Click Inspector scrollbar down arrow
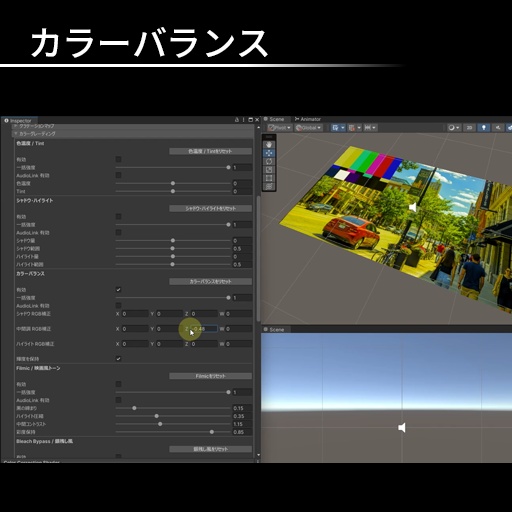 point(258,455)
